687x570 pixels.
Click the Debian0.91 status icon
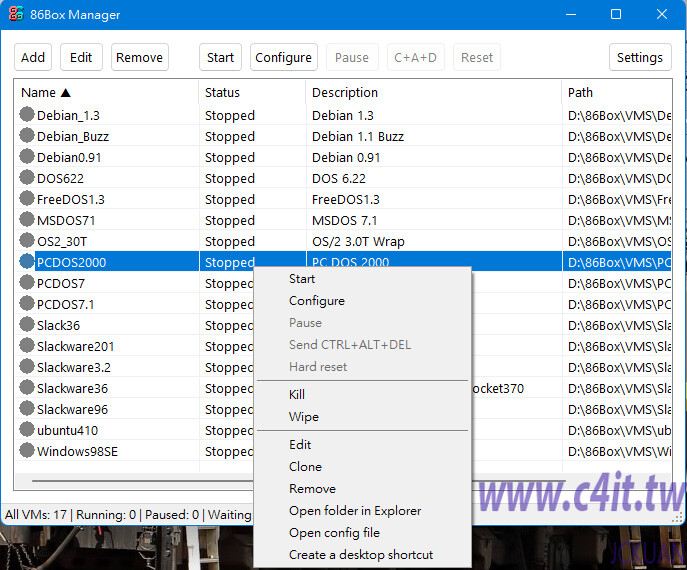tap(27, 157)
